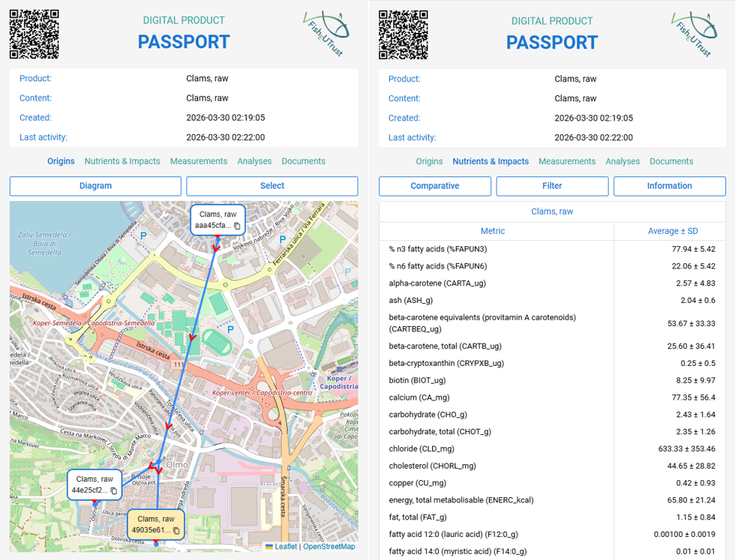
Task: Click 'Clams, raw' table title
Action: click(x=552, y=212)
